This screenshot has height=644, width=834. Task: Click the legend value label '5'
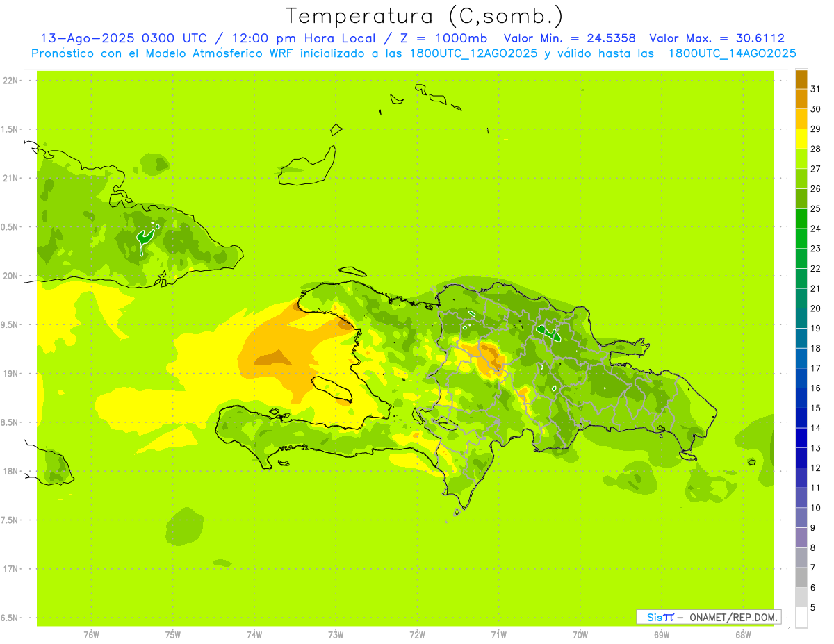(812, 608)
